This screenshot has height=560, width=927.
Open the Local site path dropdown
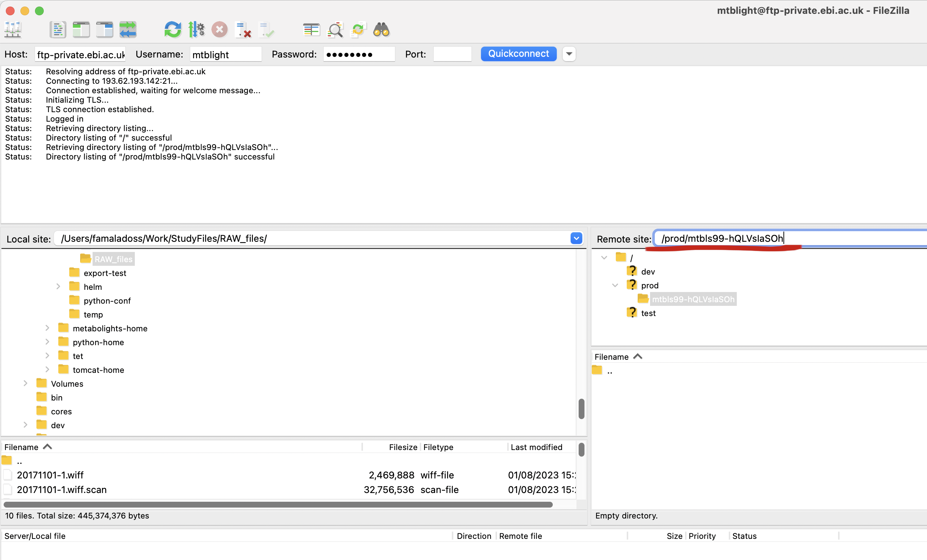click(x=576, y=238)
